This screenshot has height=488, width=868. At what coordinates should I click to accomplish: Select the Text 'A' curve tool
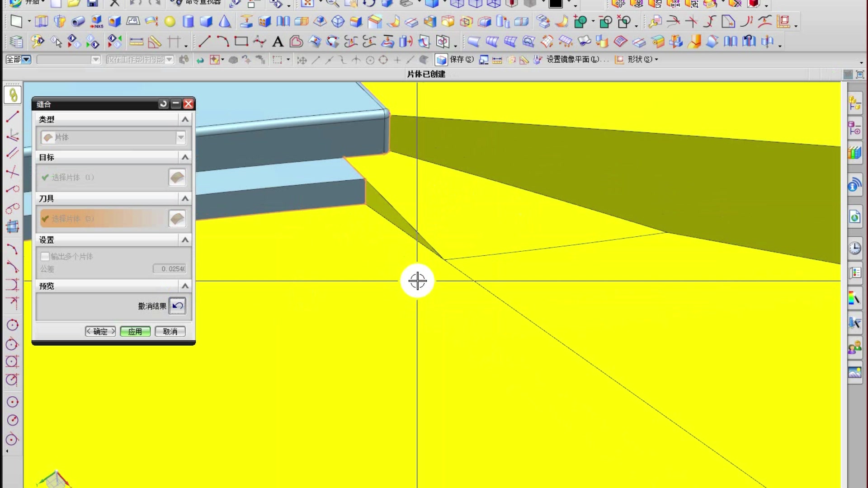tap(278, 42)
